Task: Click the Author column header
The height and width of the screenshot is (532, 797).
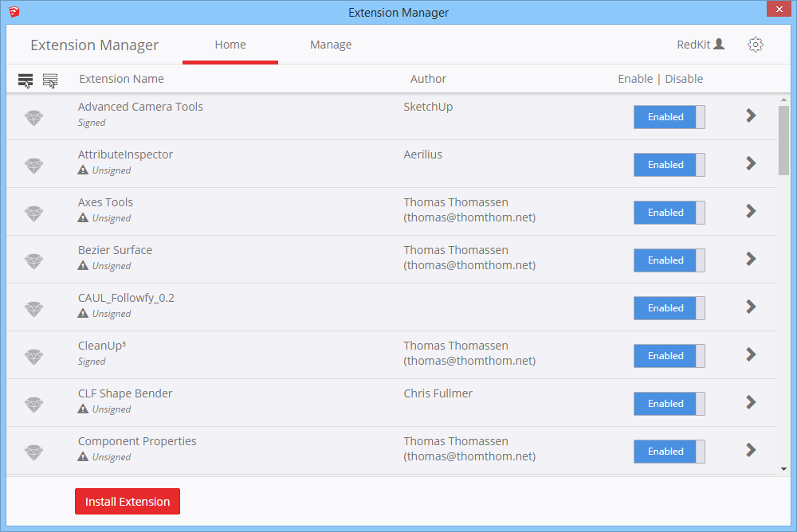Action: (429, 79)
